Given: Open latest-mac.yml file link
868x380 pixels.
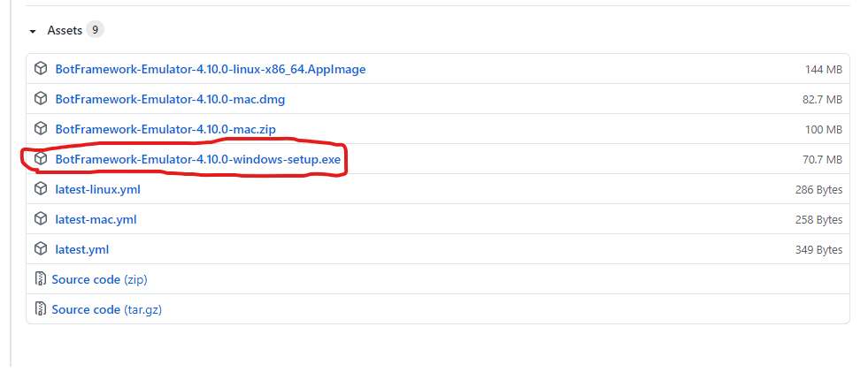Looking at the screenshot, I should tap(96, 219).
